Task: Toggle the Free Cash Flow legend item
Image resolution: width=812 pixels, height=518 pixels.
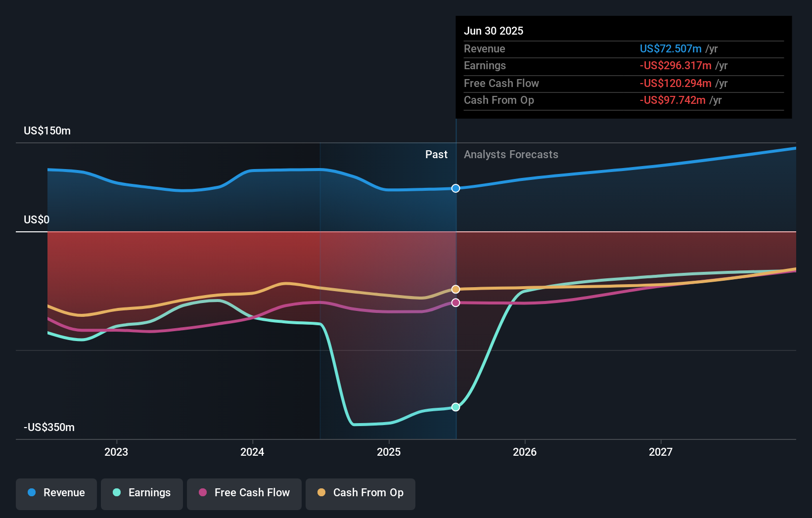Action: point(244,493)
